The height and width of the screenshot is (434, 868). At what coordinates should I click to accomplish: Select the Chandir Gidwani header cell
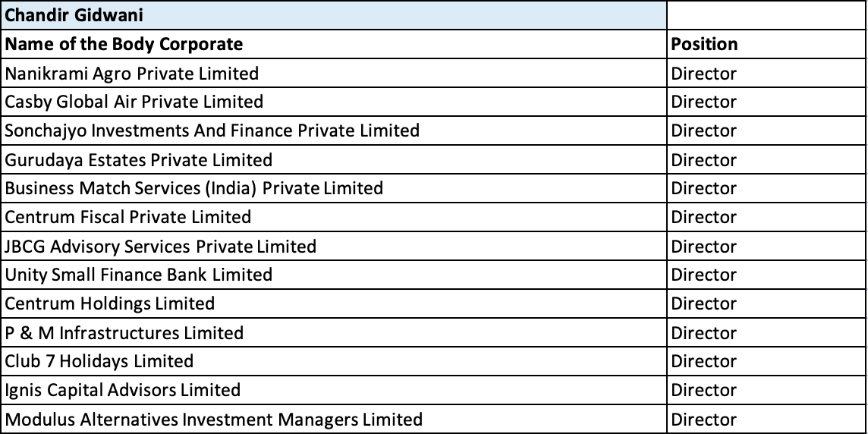(333, 15)
